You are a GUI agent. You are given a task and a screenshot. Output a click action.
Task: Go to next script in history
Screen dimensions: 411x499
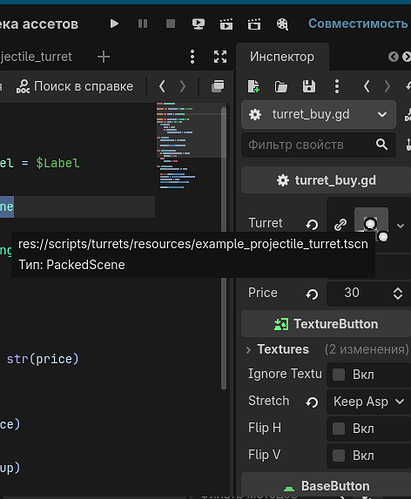click(182, 86)
